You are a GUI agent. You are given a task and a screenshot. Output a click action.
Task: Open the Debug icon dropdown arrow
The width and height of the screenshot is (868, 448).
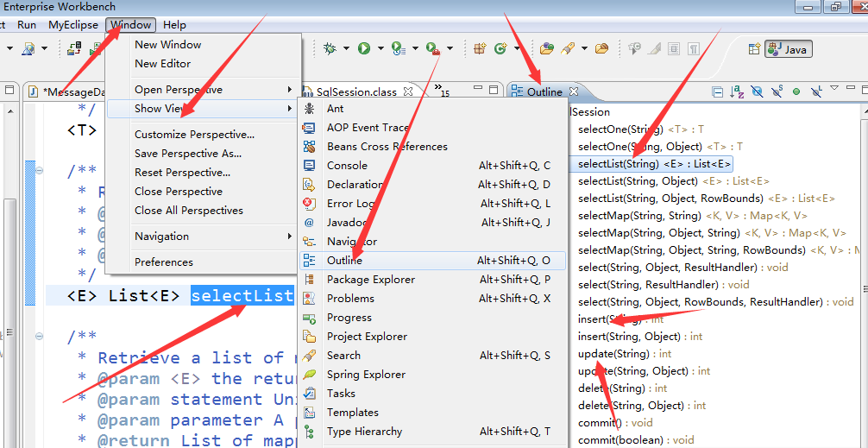pyautogui.click(x=346, y=48)
